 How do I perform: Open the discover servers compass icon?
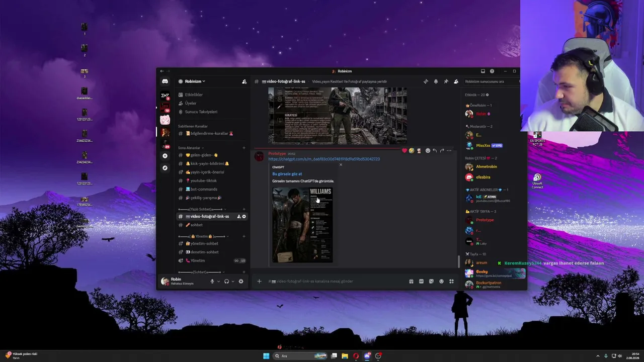(x=165, y=168)
